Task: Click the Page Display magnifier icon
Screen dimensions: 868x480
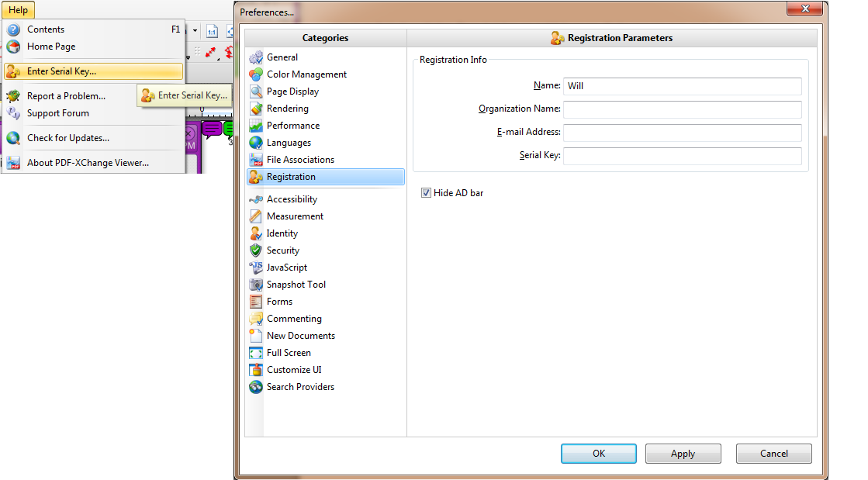Action: [x=256, y=92]
